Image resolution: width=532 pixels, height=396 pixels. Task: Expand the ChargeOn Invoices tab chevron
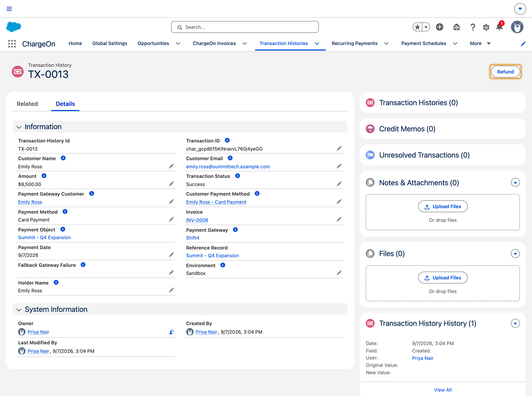tap(245, 44)
